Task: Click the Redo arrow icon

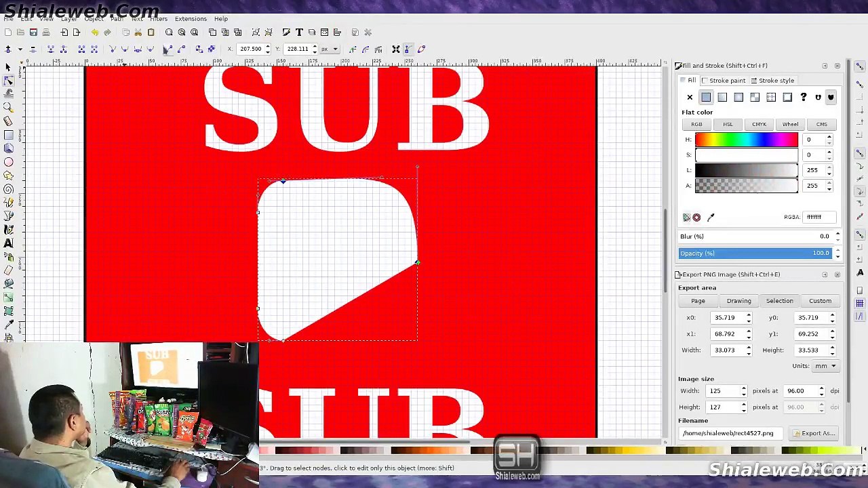Action: [107, 33]
